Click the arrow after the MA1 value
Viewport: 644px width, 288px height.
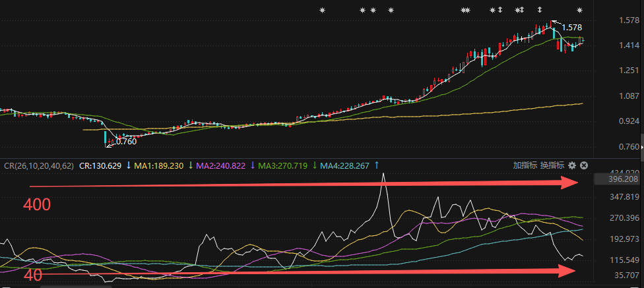coord(189,165)
